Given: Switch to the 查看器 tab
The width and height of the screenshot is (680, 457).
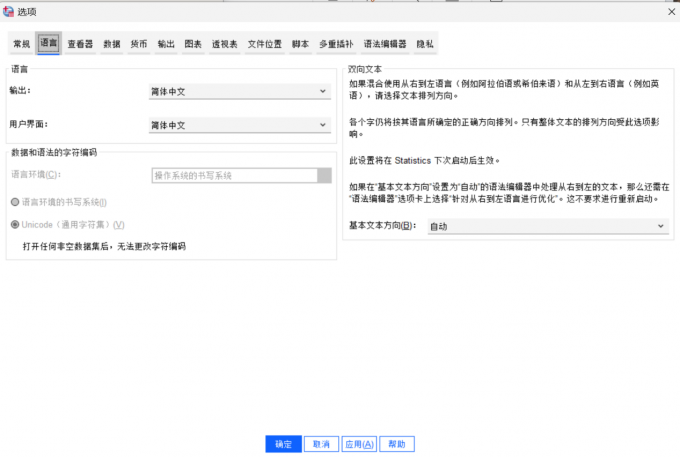Looking at the screenshot, I should click(80, 44).
